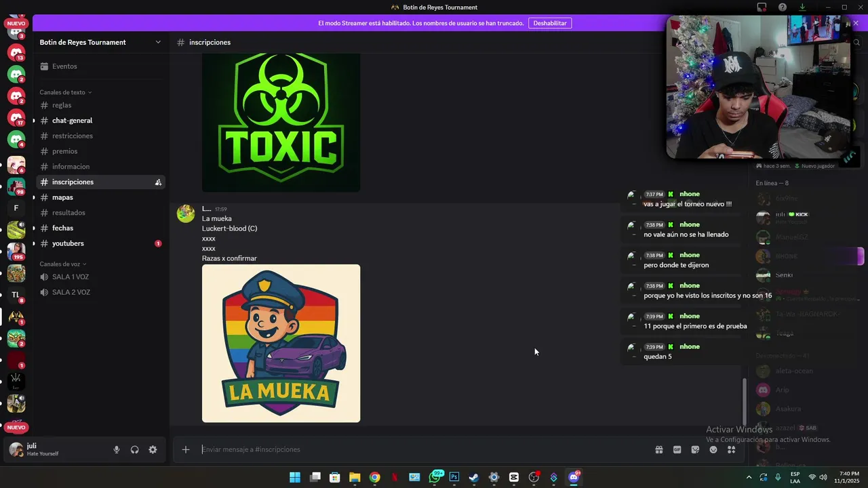
Task: Open the La Mueka team logo image
Action: click(281, 344)
